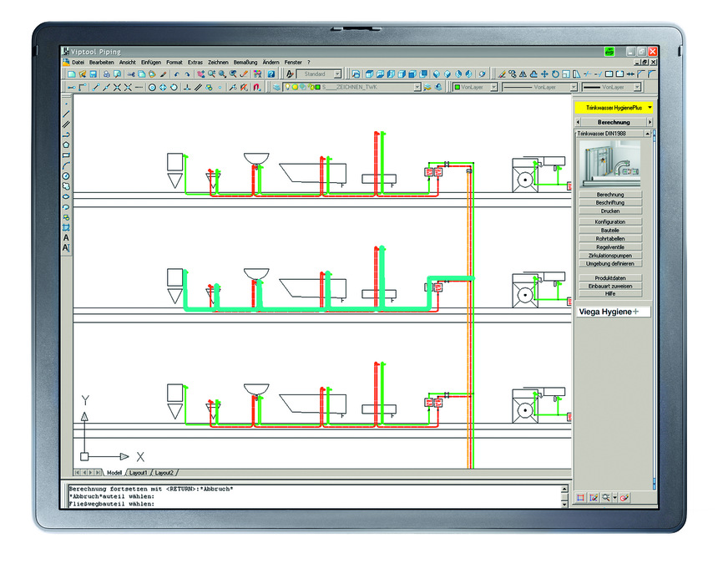
Task: Toggle the layer freeze sun icon
Action: pos(295,87)
